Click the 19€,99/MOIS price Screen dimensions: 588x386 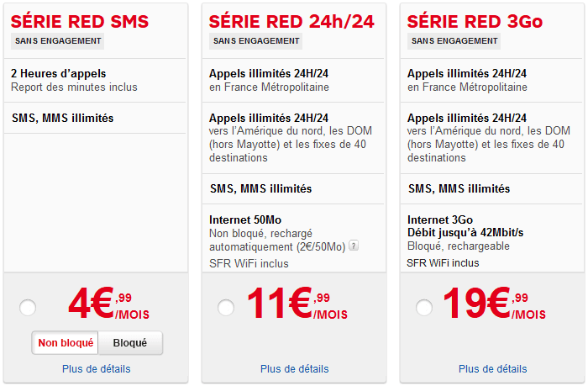(x=494, y=304)
